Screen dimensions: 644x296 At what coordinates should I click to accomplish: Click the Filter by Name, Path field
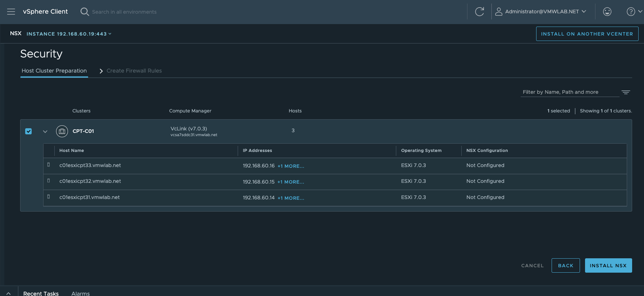click(x=570, y=92)
